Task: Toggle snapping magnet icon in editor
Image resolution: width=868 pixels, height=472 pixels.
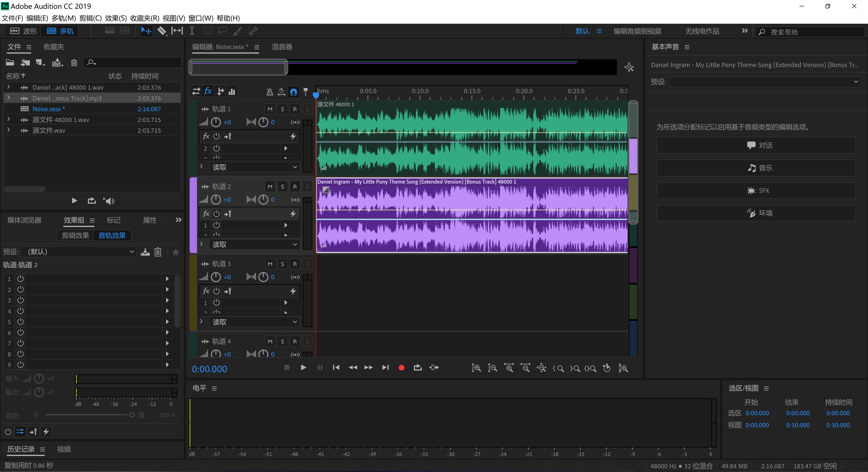Action: (x=293, y=92)
